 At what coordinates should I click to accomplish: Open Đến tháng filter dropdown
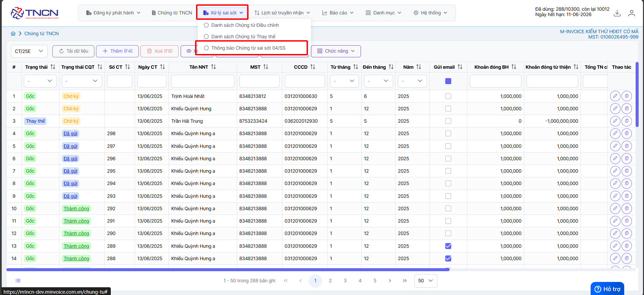tap(378, 81)
